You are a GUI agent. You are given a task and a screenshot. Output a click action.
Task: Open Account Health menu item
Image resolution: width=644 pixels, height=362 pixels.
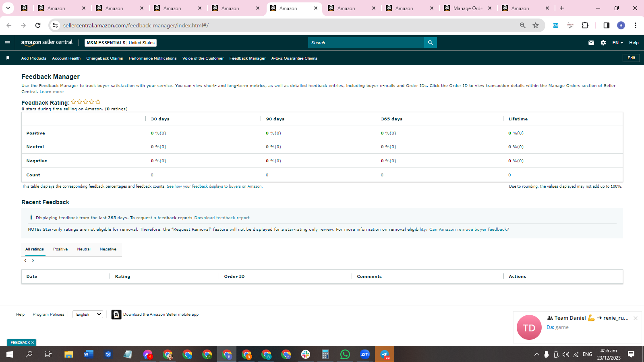66,58
